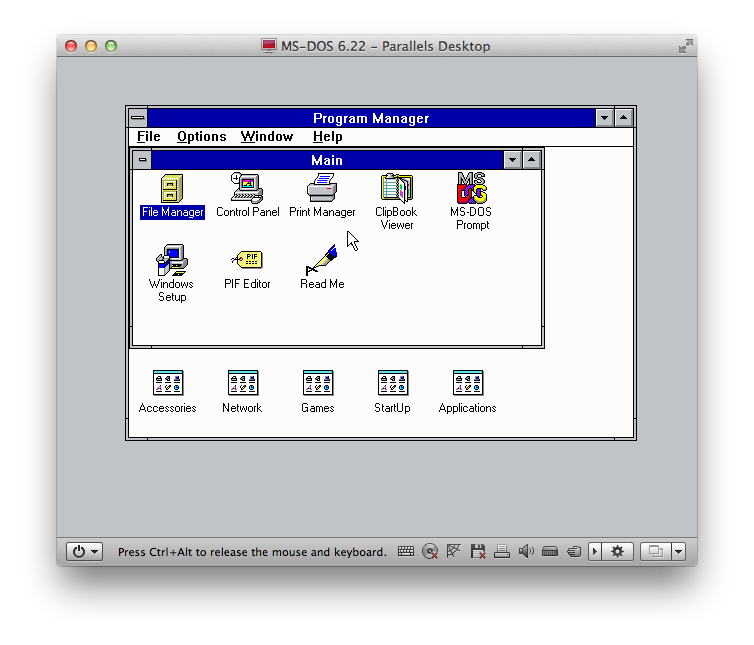Minimize the Main group window
This screenshot has height=645, width=754.
coord(513,160)
